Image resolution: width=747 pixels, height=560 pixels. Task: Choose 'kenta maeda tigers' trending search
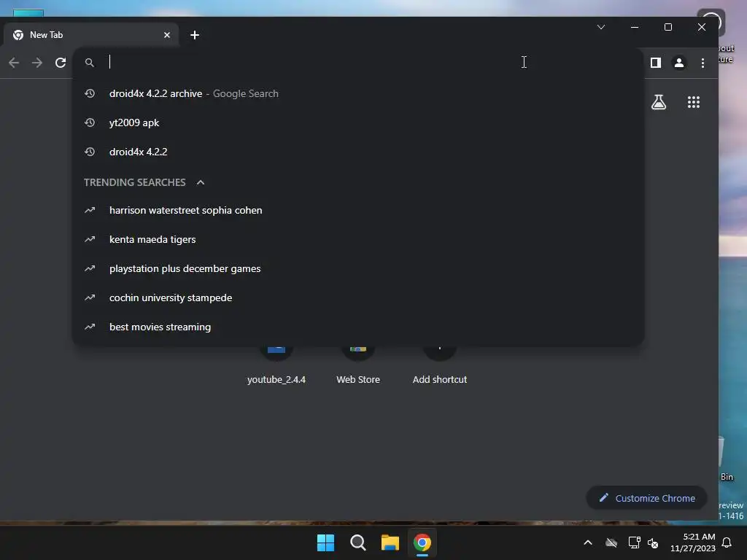358,239
